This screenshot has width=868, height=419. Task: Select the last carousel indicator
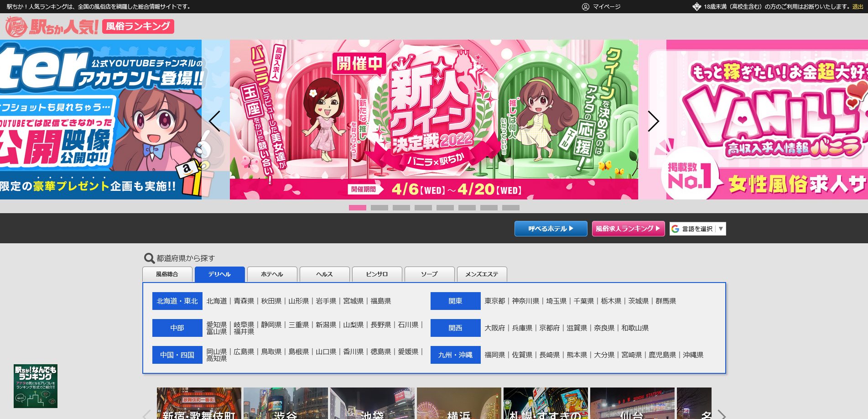pyautogui.click(x=511, y=208)
